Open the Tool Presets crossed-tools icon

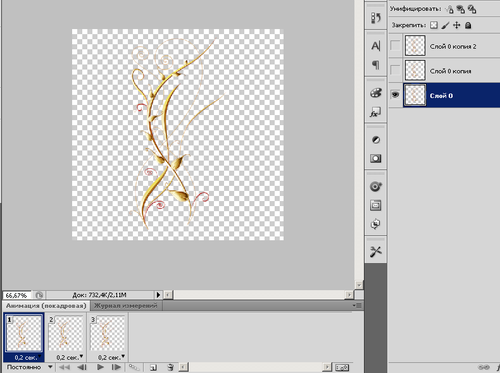coord(376,252)
